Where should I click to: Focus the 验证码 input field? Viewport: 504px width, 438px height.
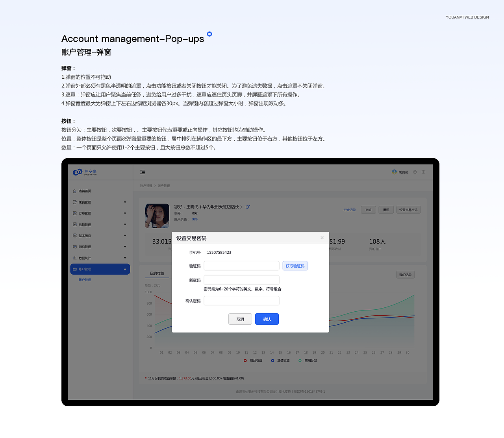[241, 266]
